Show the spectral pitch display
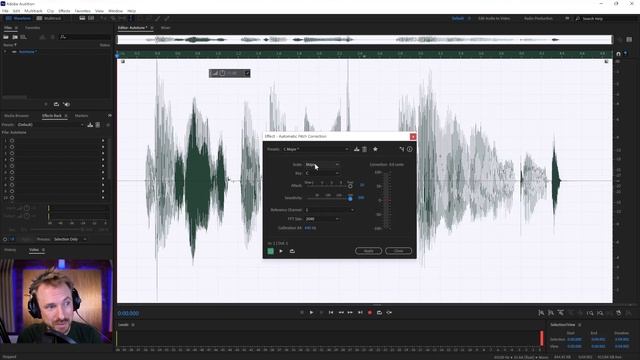The height and width of the screenshot is (360, 640). (91, 18)
